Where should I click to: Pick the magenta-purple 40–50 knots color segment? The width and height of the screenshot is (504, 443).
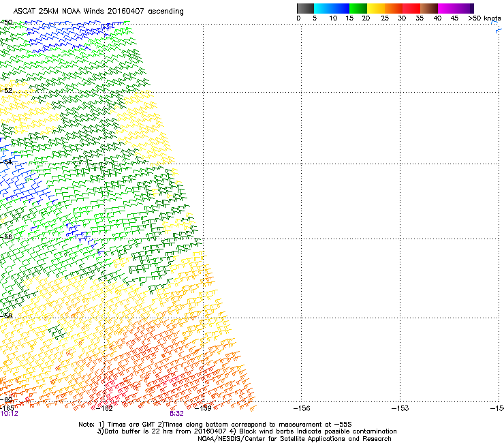tap(456, 8)
